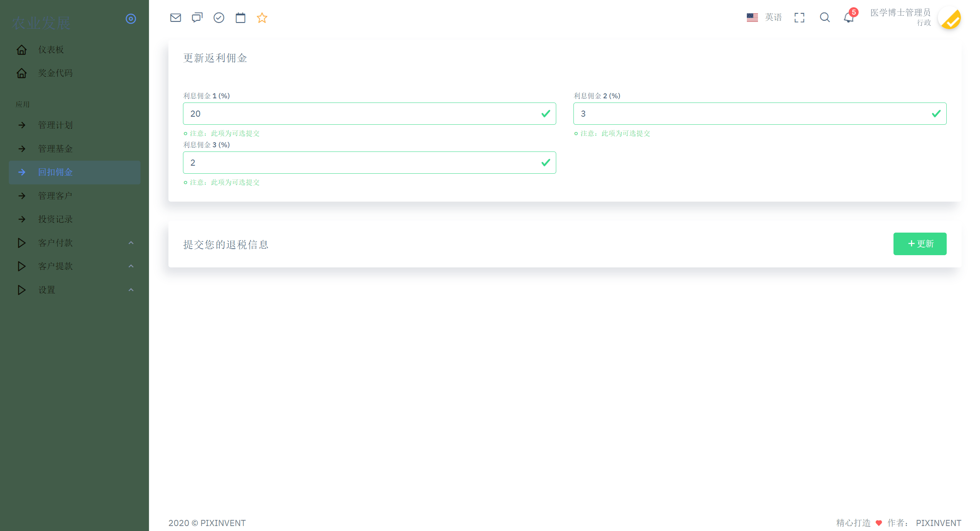Image resolution: width=980 pixels, height=531 pixels.
Task: Click play triangle icon beside 客户提款
Action: 22,266
